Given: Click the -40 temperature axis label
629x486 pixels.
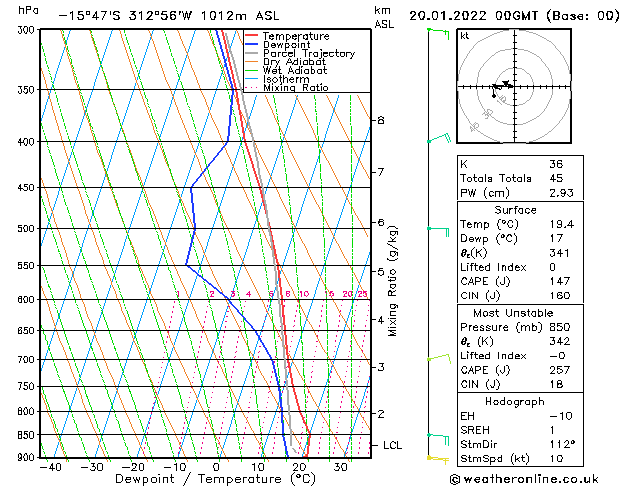Looking at the screenshot, I should 50,467.
